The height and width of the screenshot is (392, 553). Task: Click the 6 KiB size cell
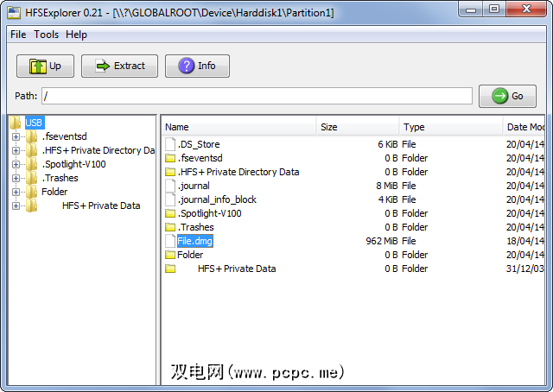click(388, 144)
